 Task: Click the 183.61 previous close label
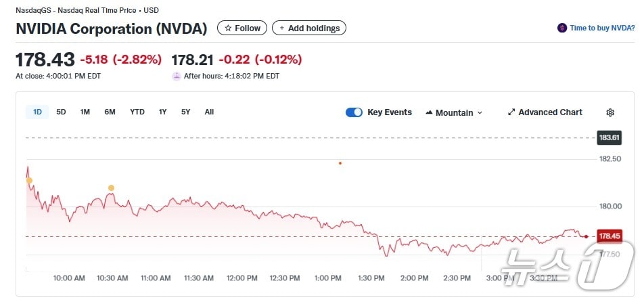609,138
